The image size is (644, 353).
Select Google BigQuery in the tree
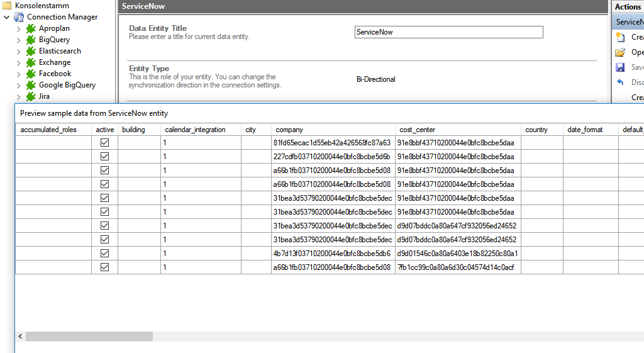[x=67, y=85]
